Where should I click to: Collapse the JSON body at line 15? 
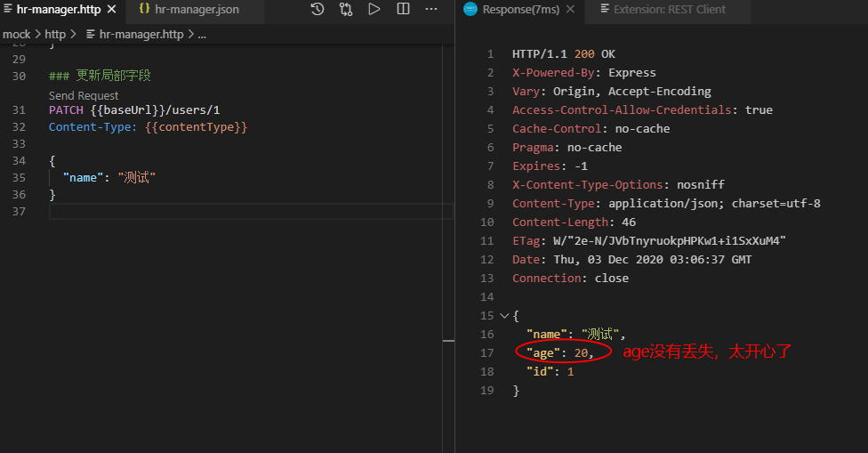(504, 316)
